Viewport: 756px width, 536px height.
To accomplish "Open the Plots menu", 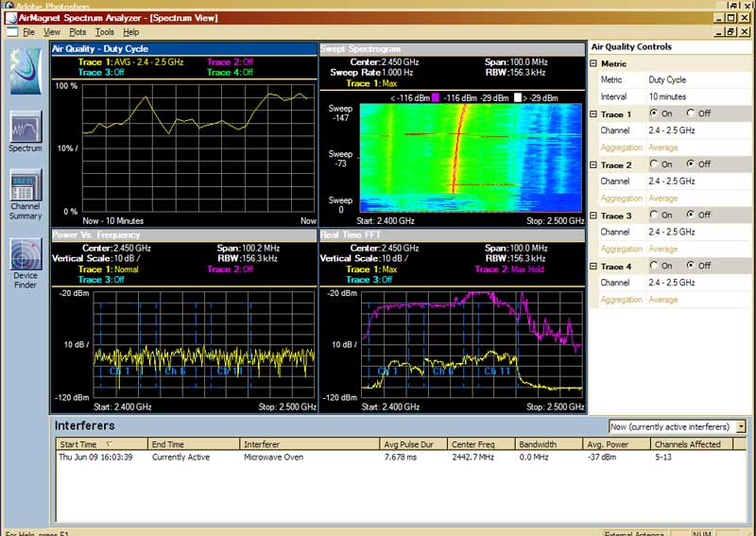I will 77,32.
